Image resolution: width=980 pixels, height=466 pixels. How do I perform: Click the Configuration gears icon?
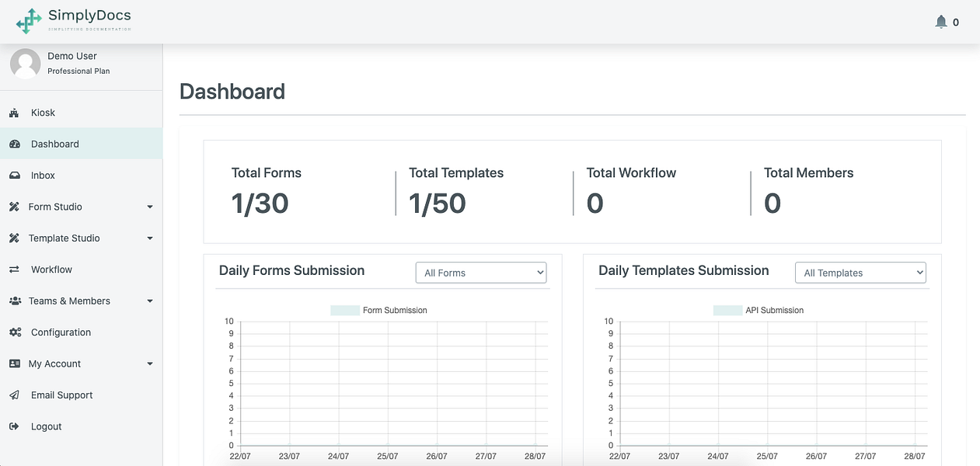pyautogui.click(x=15, y=332)
